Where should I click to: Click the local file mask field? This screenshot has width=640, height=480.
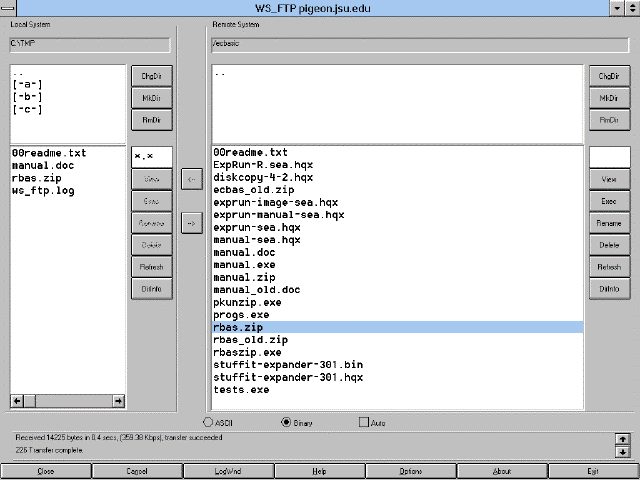coord(152,157)
